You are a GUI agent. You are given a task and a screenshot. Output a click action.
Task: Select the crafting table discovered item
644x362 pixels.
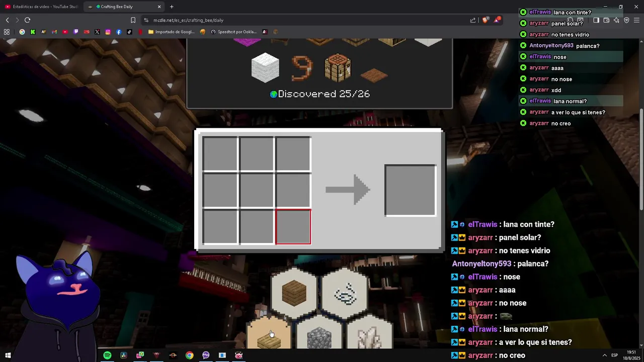338,67
